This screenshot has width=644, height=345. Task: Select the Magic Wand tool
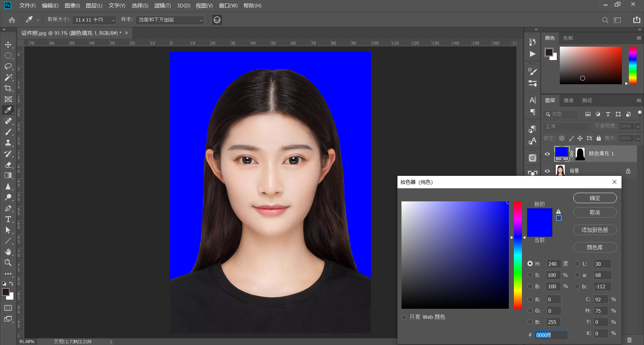pyautogui.click(x=8, y=77)
